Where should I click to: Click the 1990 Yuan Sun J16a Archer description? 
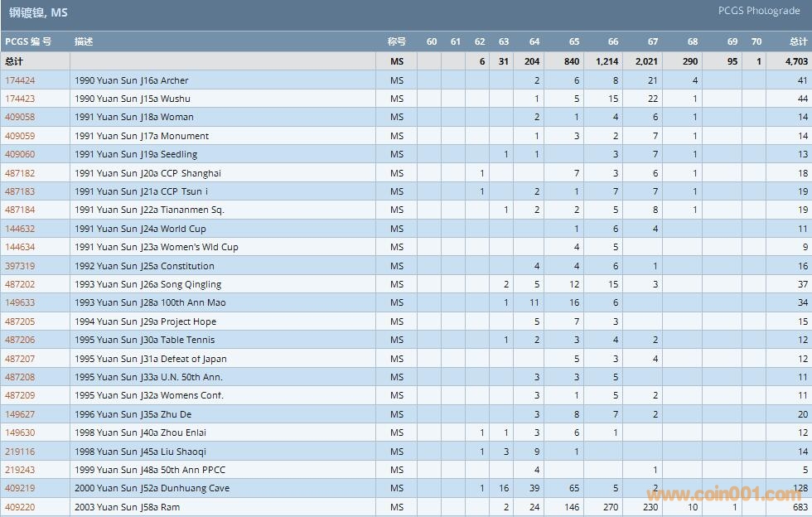(x=131, y=80)
